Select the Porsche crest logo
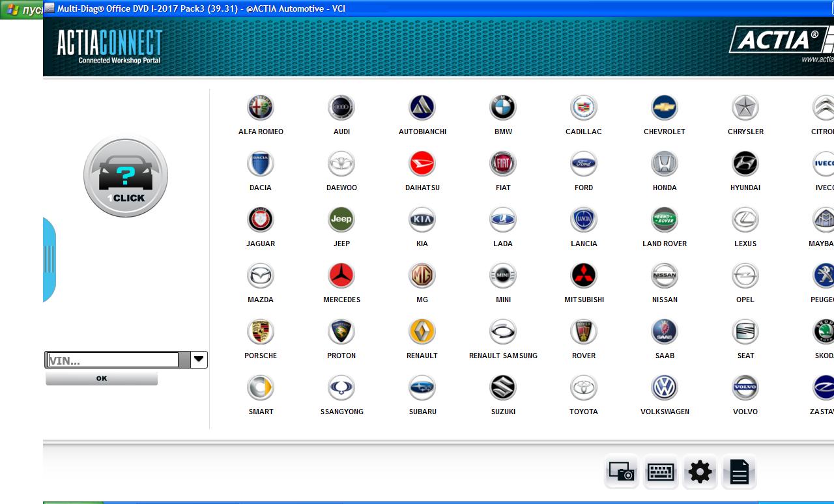The height and width of the screenshot is (504, 834). pyautogui.click(x=261, y=331)
